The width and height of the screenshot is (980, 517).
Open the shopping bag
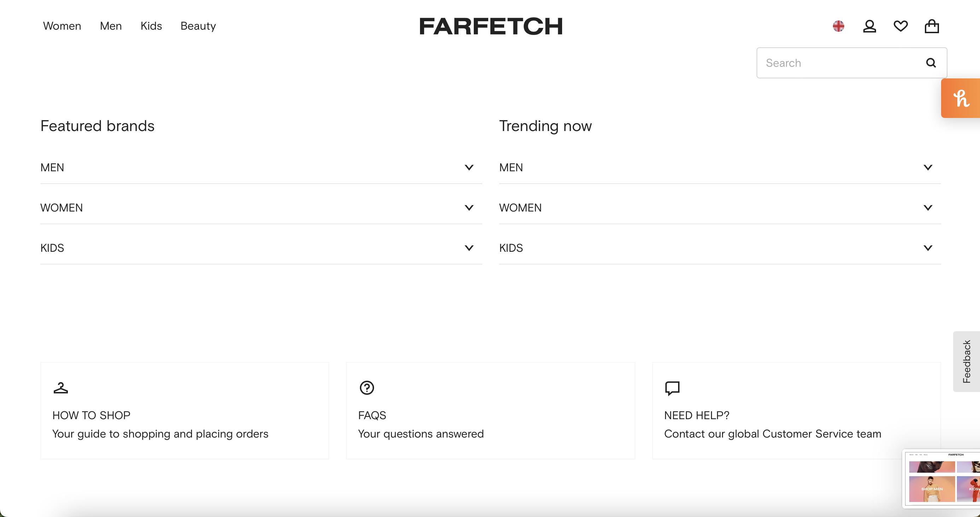pos(932,26)
